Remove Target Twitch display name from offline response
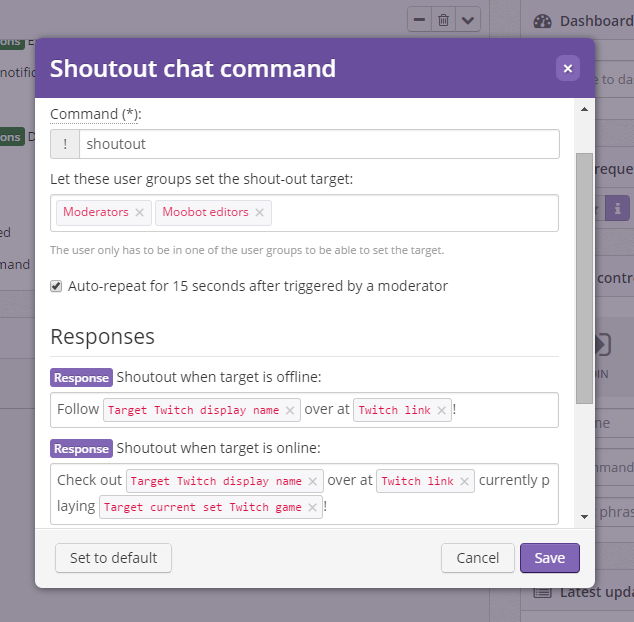Viewport: 634px width, 622px height. [290, 410]
